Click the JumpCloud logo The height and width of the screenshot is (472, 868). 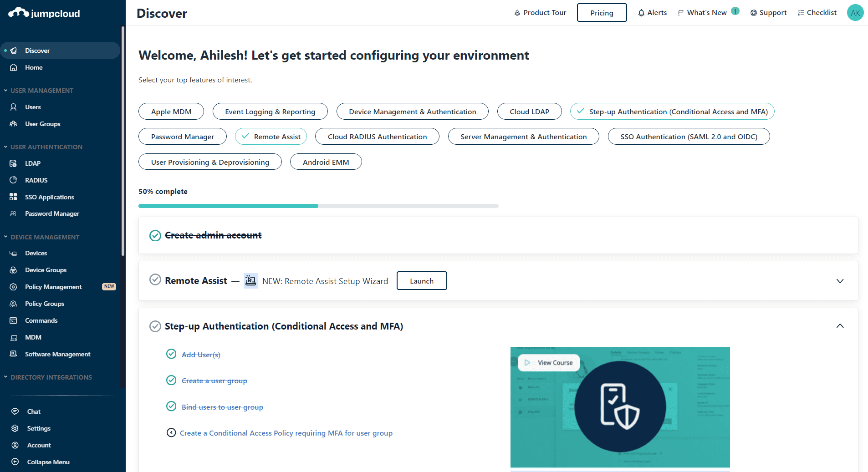[x=44, y=13]
